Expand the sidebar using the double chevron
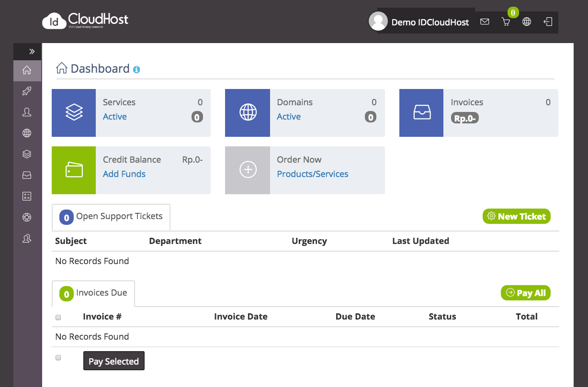This screenshot has width=588, height=387. point(32,51)
